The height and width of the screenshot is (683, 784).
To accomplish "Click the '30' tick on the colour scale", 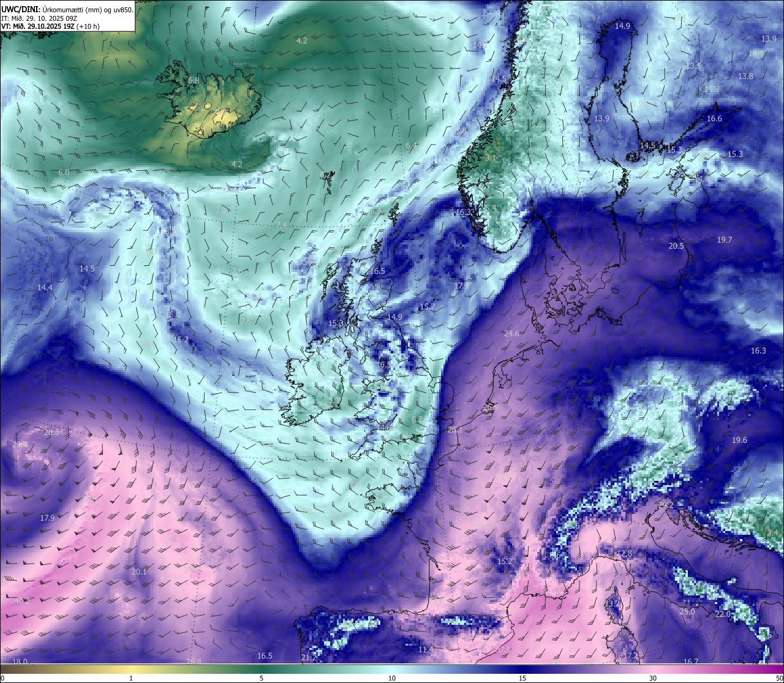I will point(653,678).
